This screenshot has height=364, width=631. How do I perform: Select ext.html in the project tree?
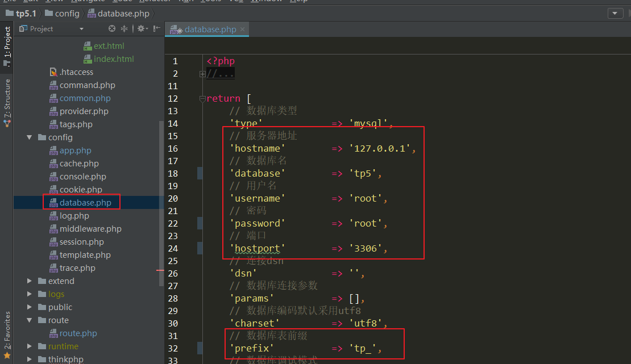[x=104, y=46]
